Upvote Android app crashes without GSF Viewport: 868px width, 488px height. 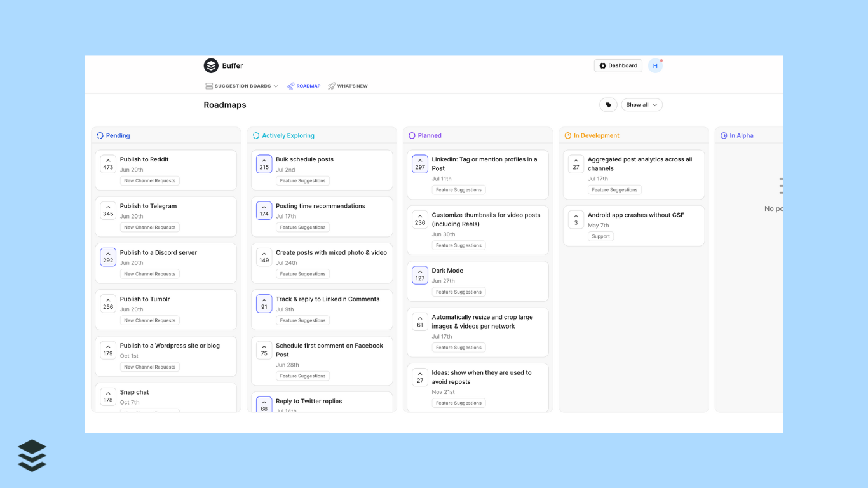point(576,219)
